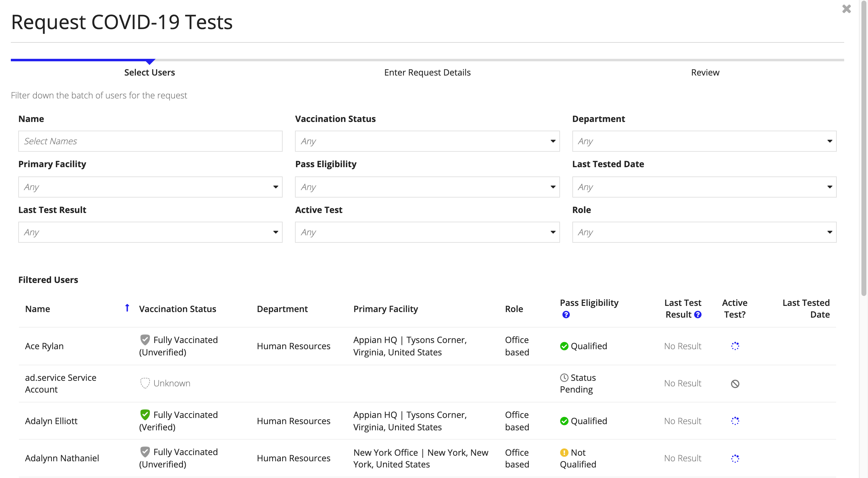Sort by the Primary Facility column header
The width and height of the screenshot is (868, 478).
pyautogui.click(x=385, y=309)
